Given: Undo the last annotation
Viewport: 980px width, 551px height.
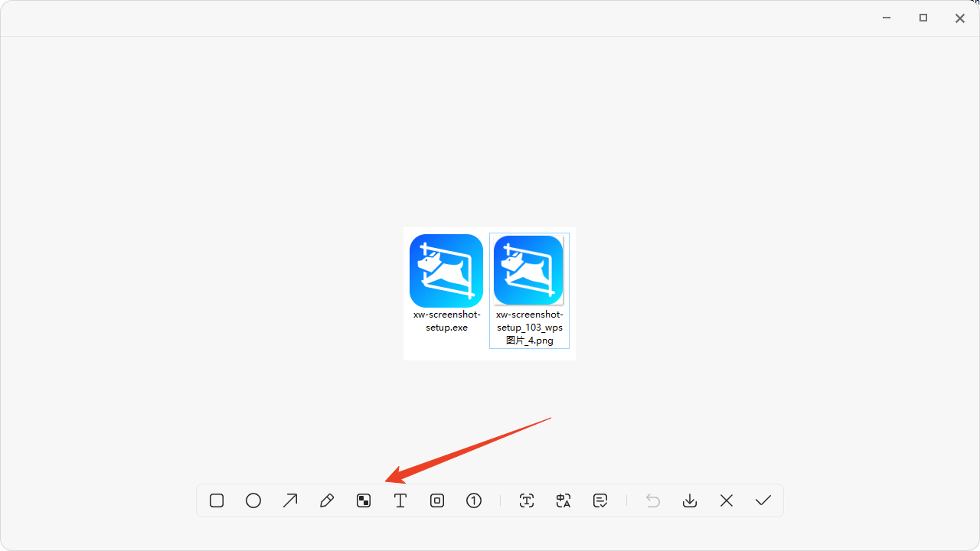Looking at the screenshot, I should point(653,500).
